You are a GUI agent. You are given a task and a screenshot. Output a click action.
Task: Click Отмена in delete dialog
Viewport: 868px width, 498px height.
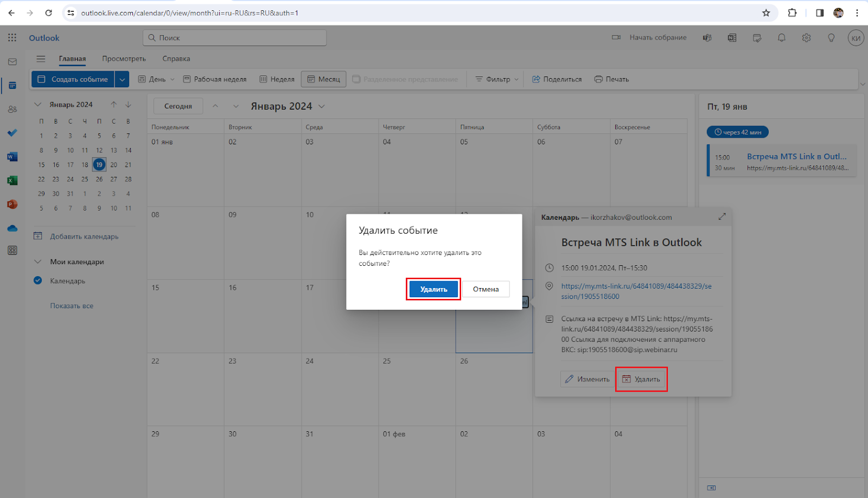click(486, 289)
